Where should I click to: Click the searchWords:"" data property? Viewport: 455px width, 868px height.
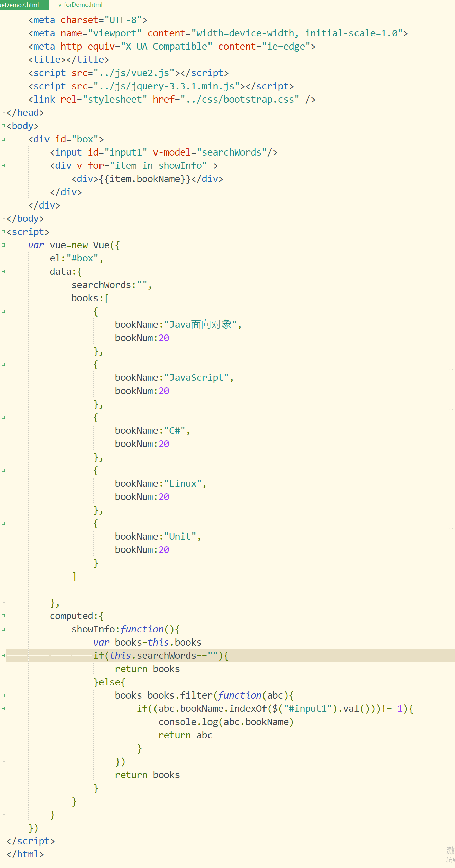tap(112, 285)
